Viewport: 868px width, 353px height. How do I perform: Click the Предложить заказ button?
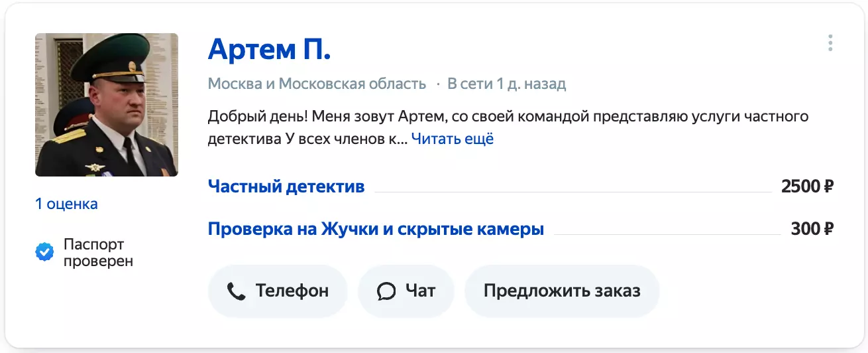562,291
